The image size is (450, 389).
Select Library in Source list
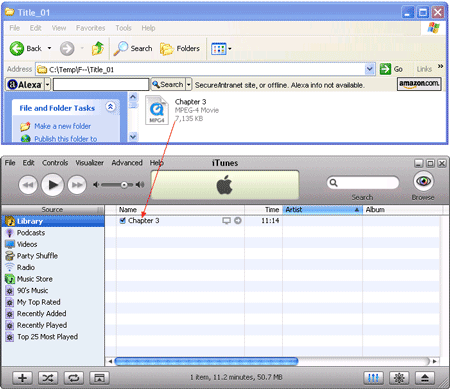(x=53, y=221)
